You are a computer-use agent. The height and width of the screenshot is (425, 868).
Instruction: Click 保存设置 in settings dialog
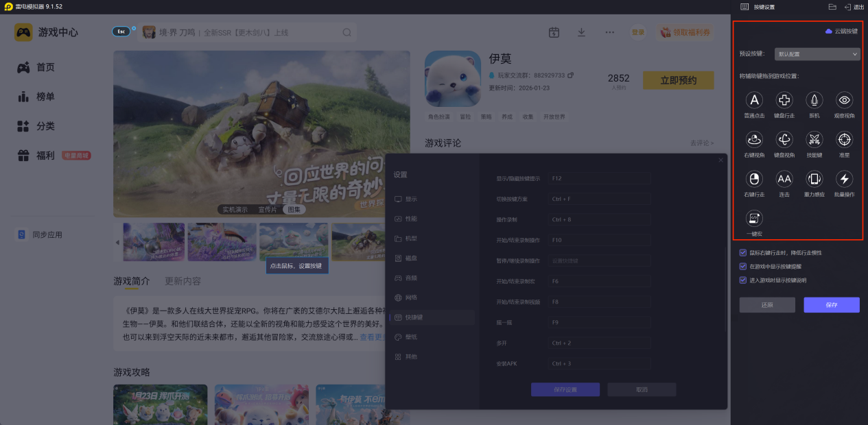click(x=565, y=389)
